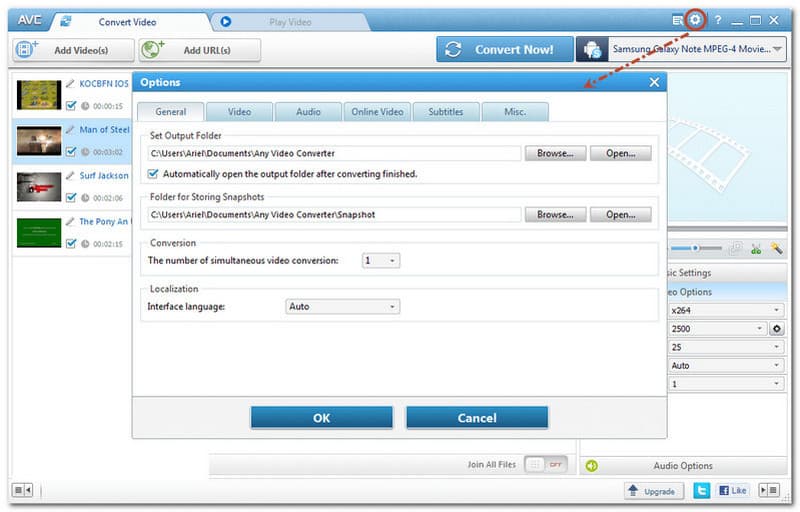This screenshot has width=800, height=512.
Task: Click Cancel in the Options dialog
Action: click(477, 418)
